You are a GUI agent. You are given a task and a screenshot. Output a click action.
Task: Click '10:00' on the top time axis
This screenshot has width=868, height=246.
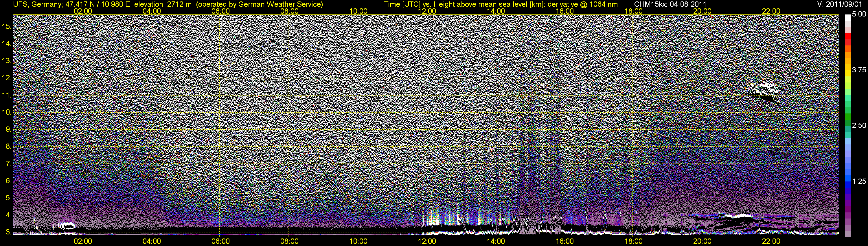358,11
